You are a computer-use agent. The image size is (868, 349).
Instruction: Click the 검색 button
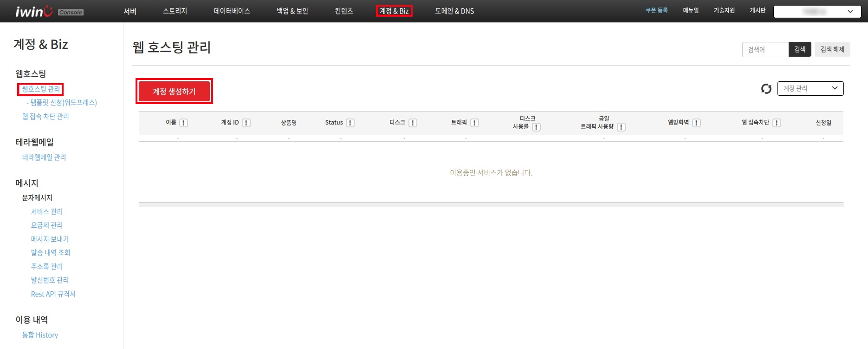click(800, 49)
